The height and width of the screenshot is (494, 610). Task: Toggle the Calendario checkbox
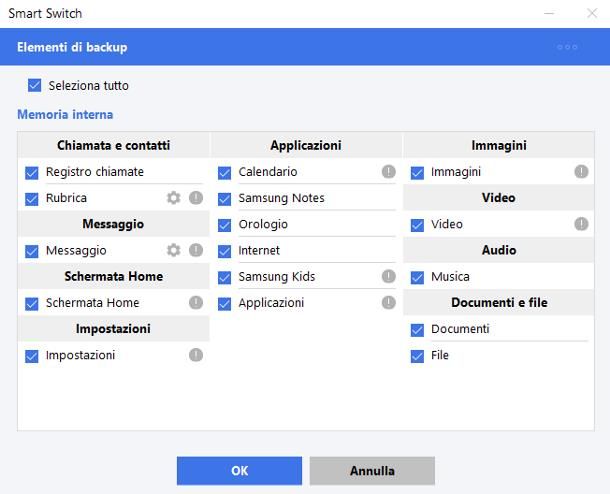224,173
